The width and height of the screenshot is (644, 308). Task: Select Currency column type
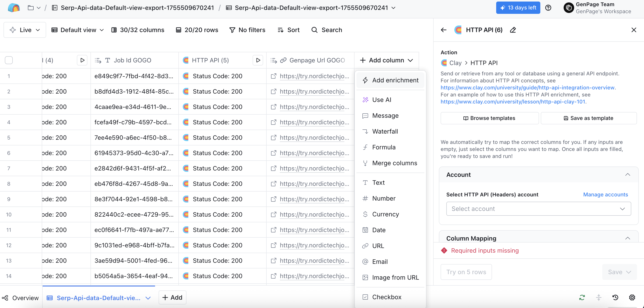[390, 214]
